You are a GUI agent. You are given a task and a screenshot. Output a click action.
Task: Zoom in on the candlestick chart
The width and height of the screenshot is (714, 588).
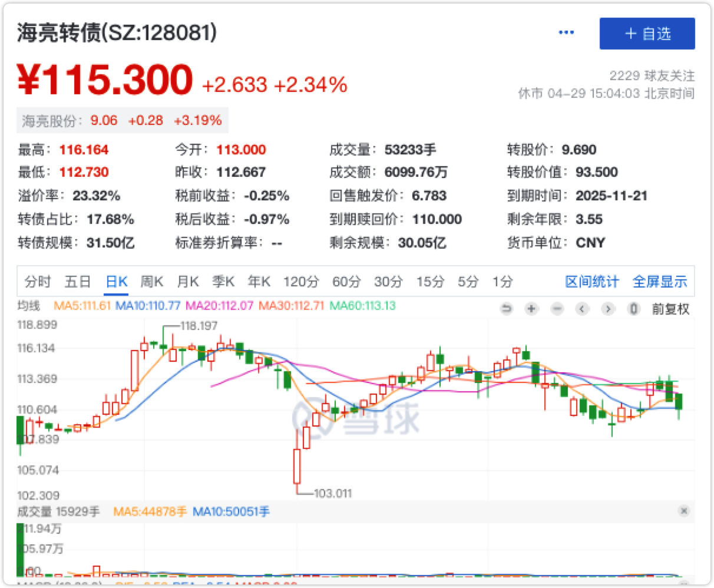point(531,308)
